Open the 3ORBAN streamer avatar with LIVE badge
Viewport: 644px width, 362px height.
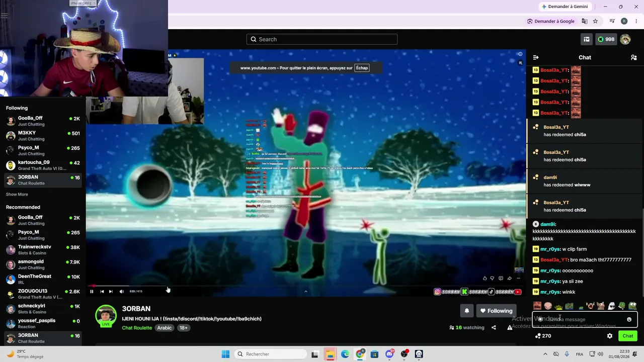coord(106,316)
